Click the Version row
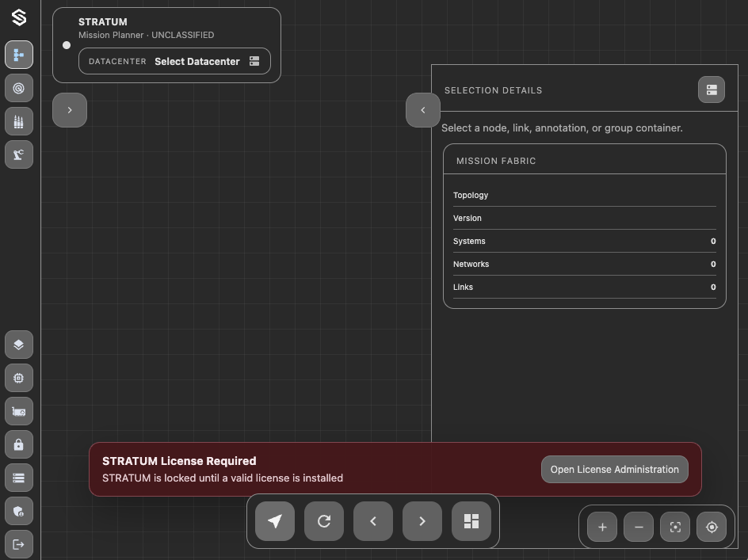 pyautogui.click(x=585, y=218)
